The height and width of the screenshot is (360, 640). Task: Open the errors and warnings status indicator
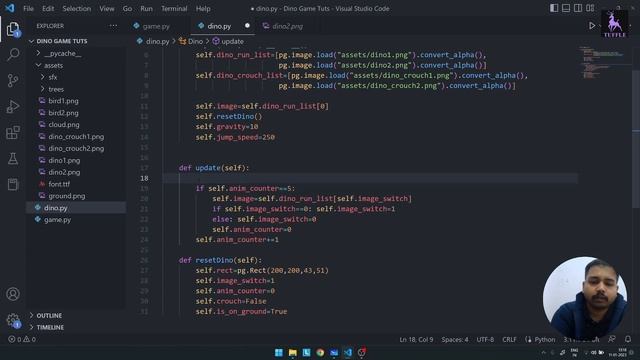(x=22, y=339)
